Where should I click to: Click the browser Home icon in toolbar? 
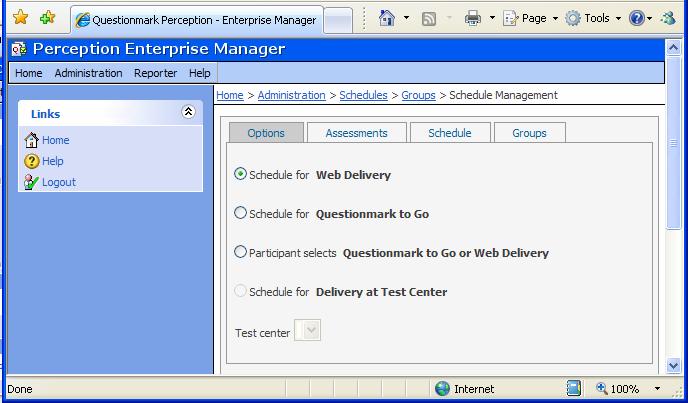387,18
